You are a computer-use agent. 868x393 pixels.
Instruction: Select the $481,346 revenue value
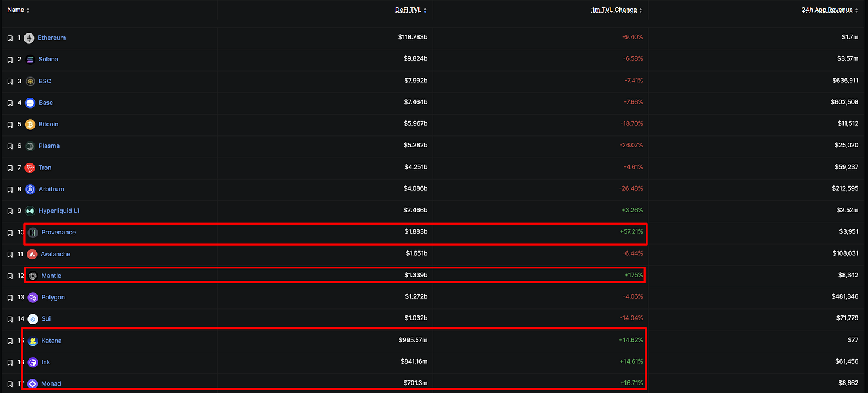click(x=844, y=297)
